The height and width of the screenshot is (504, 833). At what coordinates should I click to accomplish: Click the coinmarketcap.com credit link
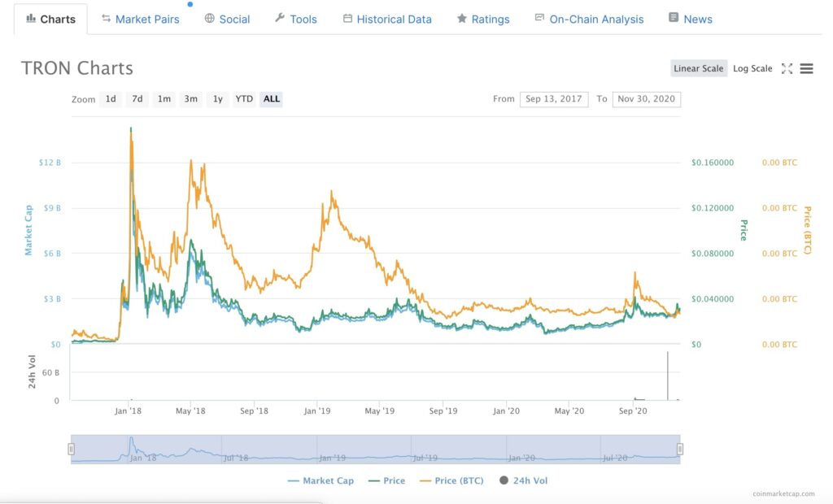click(x=783, y=494)
